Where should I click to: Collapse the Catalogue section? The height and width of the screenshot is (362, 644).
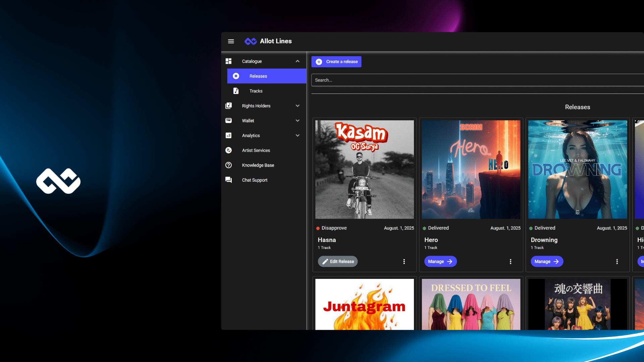coord(297,61)
